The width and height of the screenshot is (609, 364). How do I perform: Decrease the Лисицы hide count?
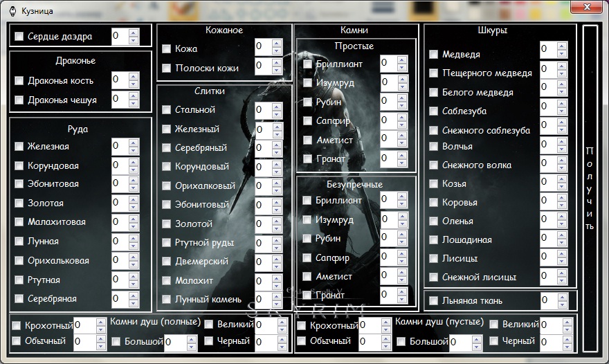[562, 261]
